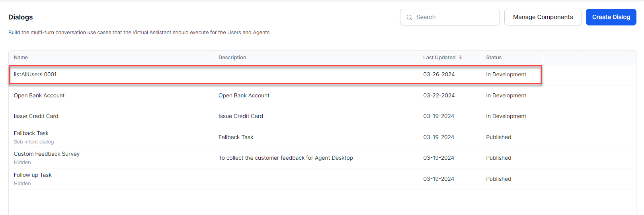Open the listAllUsers 0001 dialog
The height and width of the screenshot is (215, 644).
(x=35, y=74)
